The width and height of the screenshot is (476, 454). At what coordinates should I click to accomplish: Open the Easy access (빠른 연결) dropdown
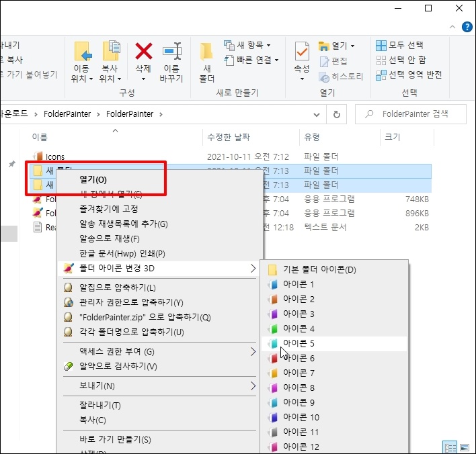point(251,60)
